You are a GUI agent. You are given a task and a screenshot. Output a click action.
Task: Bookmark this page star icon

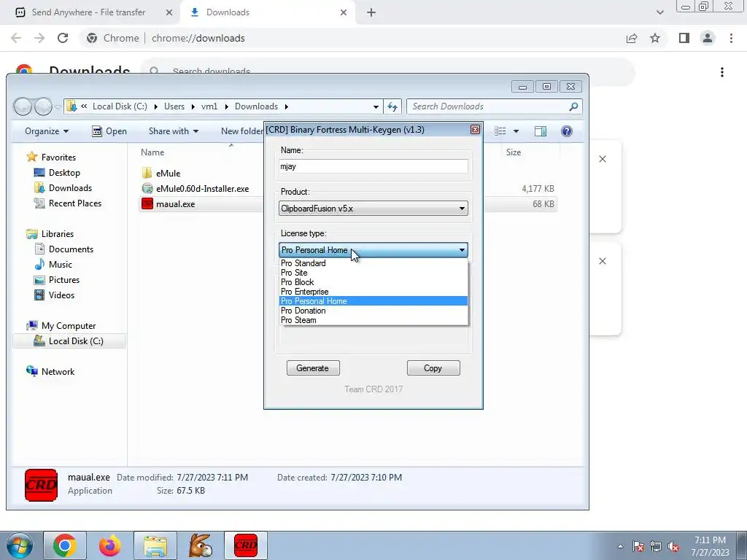(x=655, y=38)
